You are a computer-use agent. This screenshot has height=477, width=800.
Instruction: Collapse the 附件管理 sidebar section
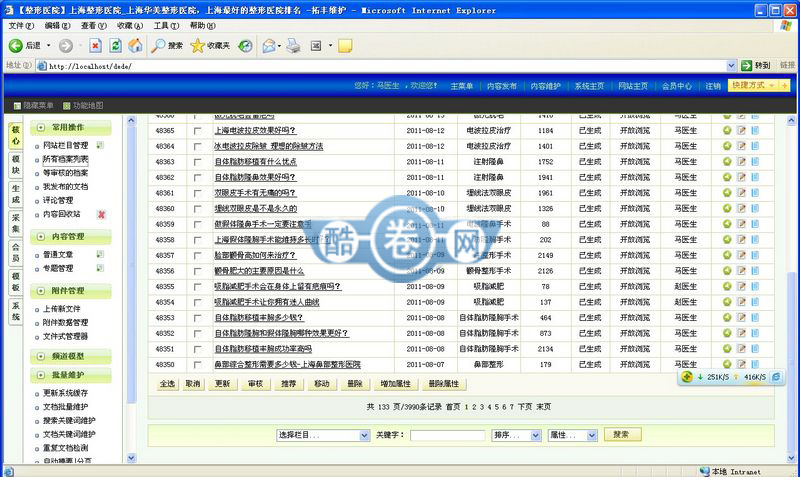41,291
